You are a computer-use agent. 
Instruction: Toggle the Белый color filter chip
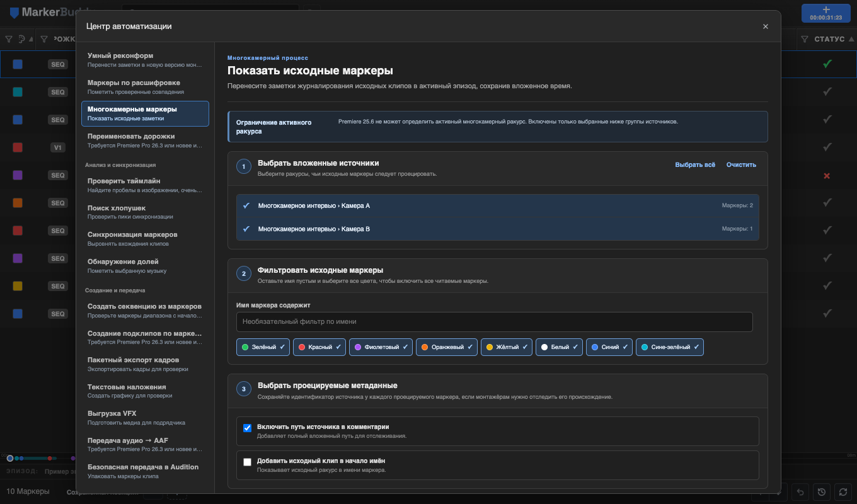[559, 347]
